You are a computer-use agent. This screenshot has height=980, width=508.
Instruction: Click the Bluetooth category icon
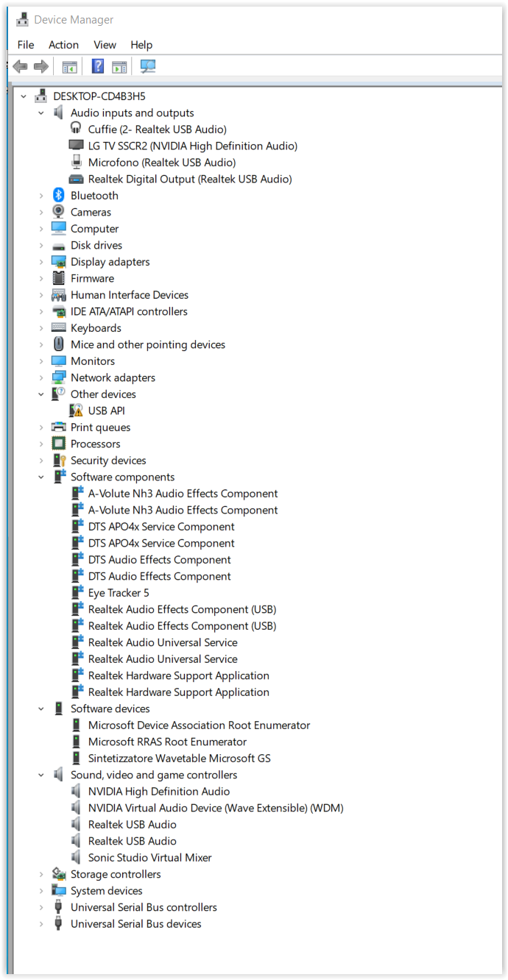(x=59, y=196)
